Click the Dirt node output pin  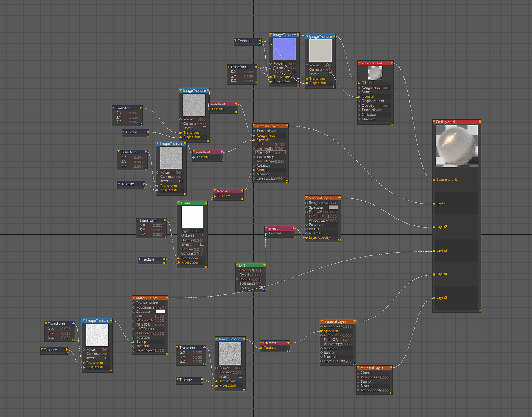pyautogui.click(x=264, y=265)
